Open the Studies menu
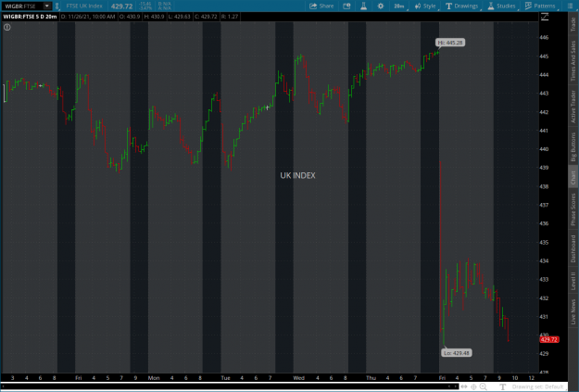Image resolution: width=579 pixels, height=392 pixels. point(501,6)
